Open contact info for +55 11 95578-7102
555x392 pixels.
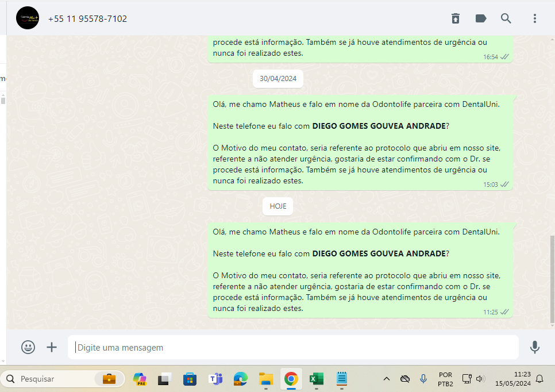pos(87,19)
